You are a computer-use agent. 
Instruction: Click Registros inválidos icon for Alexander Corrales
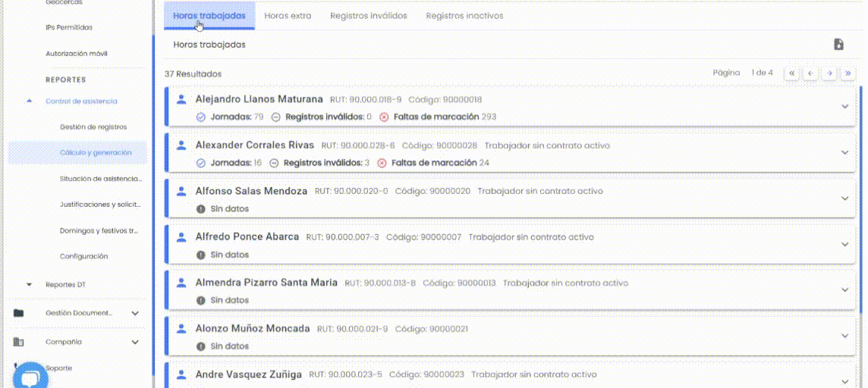click(x=273, y=163)
